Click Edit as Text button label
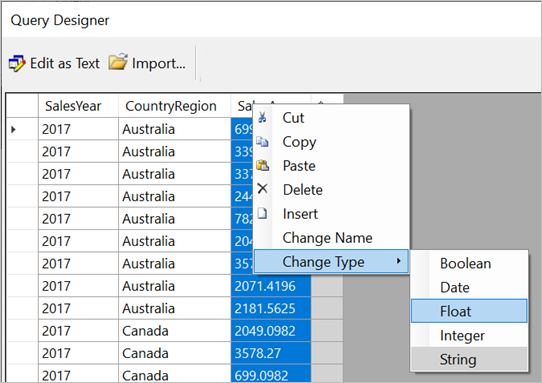This screenshot has width=542, height=383. pos(65,64)
